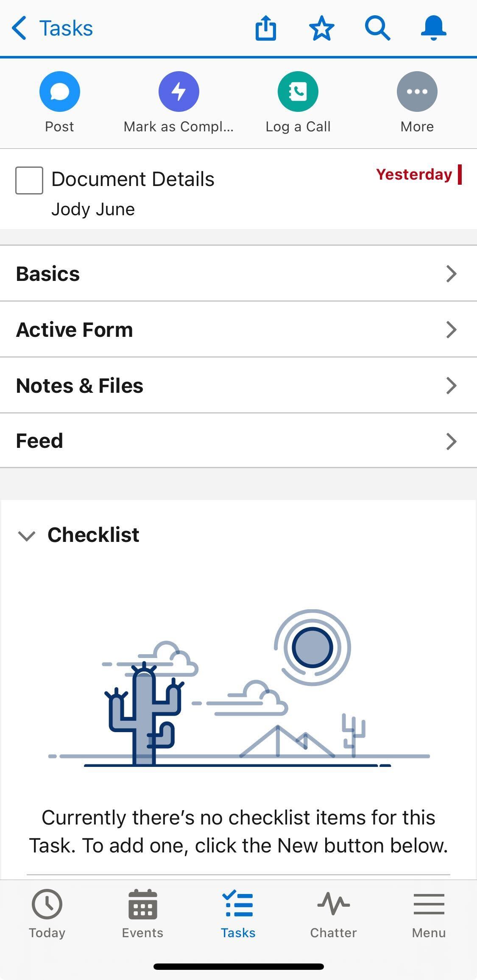Image resolution: width=477 pixels, height=980 pixels.
Task: Expand the Basics section
Action: pos(238,274)
